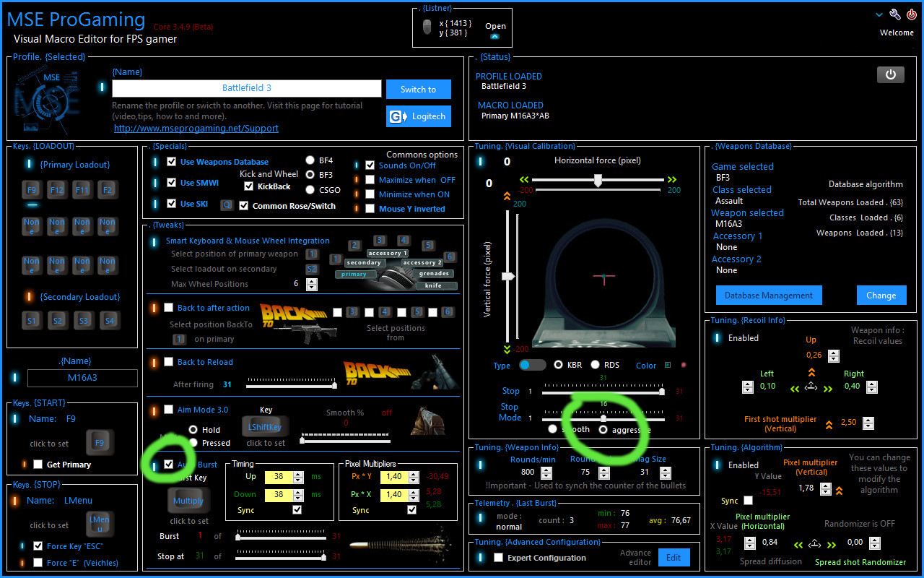This screenshot has width=924, height=578.
Task: Click the Open listener toggle arrow
Action: click(494, 37)
